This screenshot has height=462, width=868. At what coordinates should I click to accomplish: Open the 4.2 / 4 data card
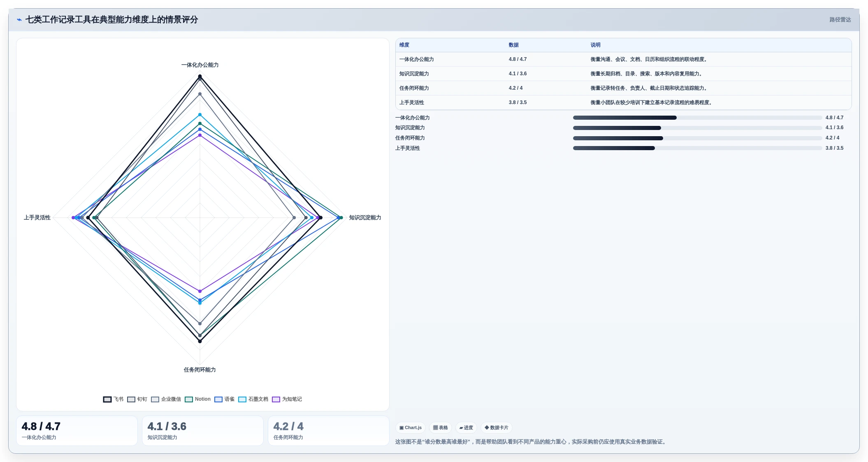click(x=329, y=431)
